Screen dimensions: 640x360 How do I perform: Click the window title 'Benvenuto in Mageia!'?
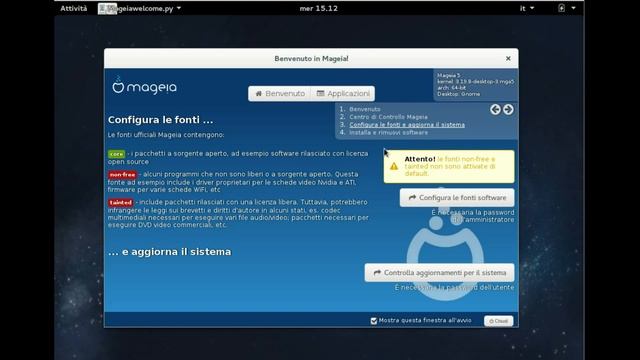tap(311, 59)
